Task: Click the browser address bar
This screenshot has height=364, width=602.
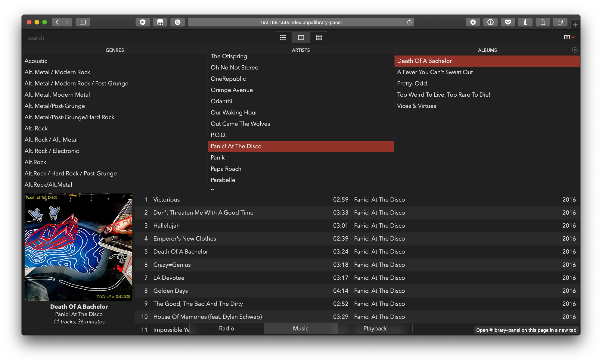Action: pos(301,22)
